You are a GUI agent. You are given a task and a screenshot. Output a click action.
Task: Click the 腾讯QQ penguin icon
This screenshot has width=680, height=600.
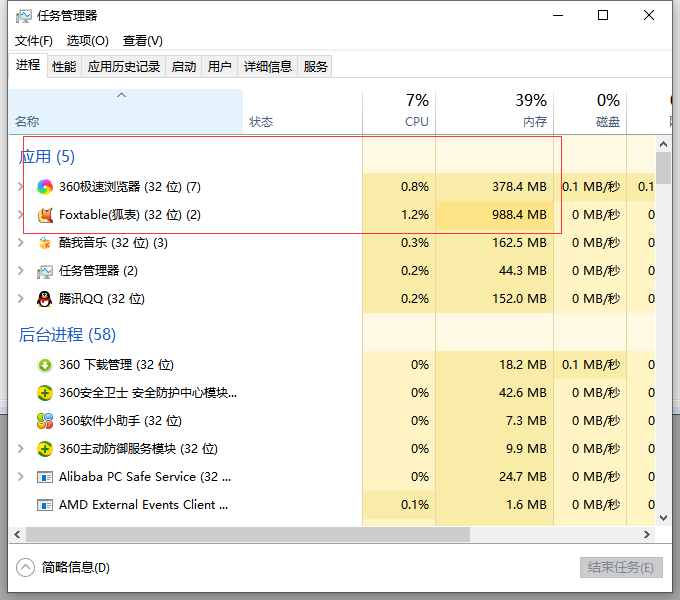coord(45,299)
